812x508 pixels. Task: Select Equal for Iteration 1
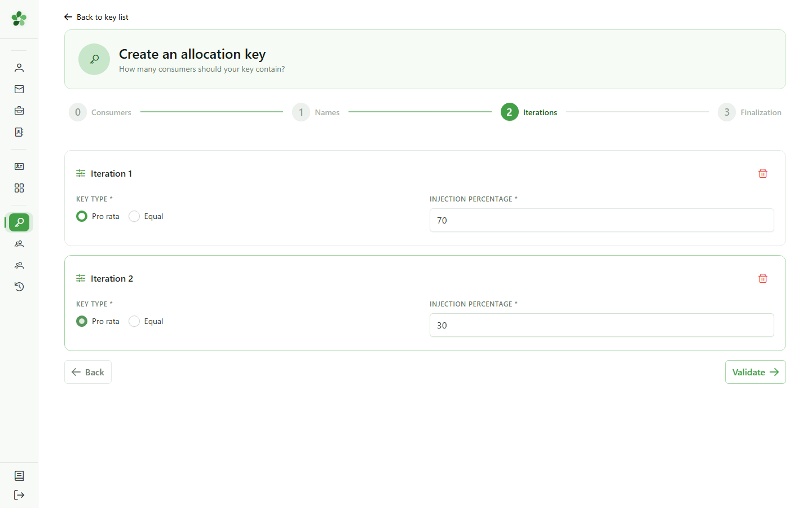point(134,216)
